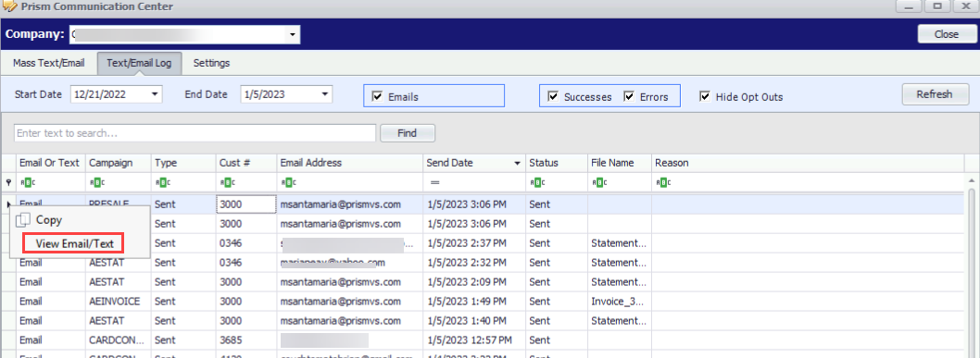Switch to the Mass Text/Email tab
This screenshot has width=980, height=358.
[49, 63]
